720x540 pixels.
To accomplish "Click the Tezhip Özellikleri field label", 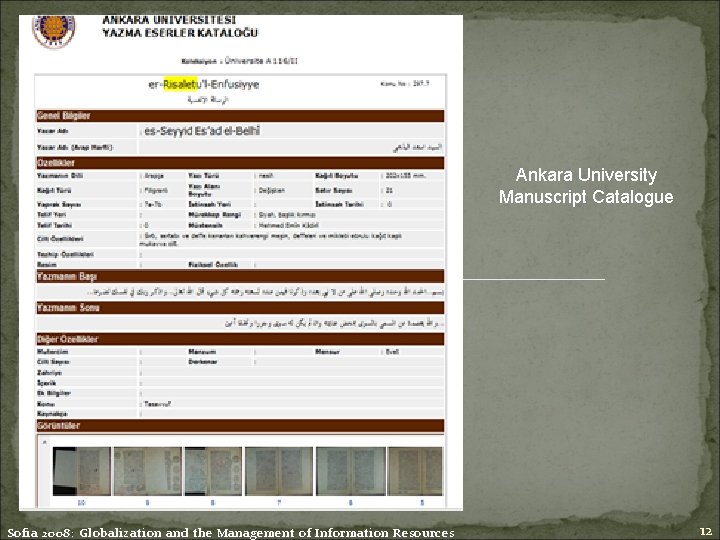I will coord(65,254).
